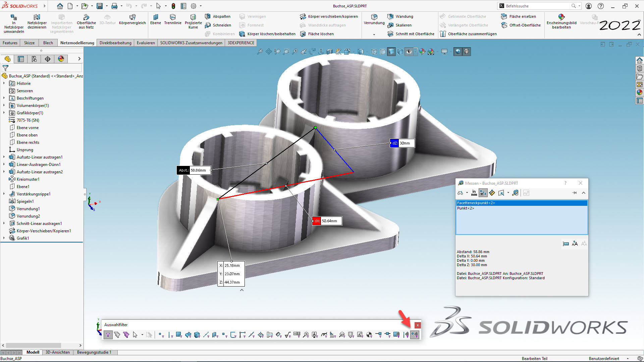644x362 pixels.
Task: Click Offset-Oberfläche tool
Action: (521, 25)
